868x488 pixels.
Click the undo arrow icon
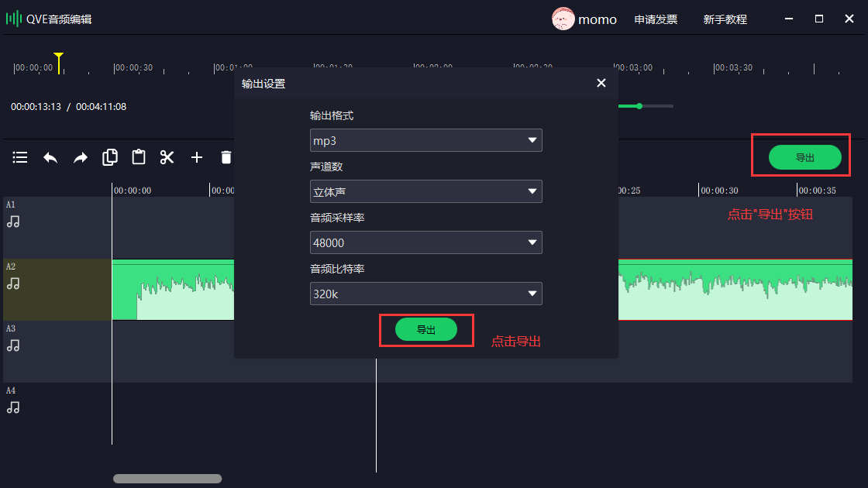50,157
